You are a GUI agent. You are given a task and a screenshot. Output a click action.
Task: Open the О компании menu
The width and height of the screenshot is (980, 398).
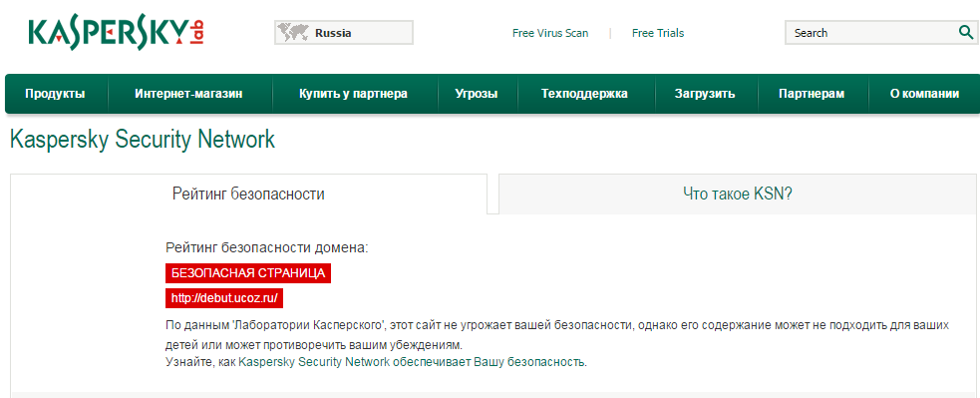pos(924,94)
